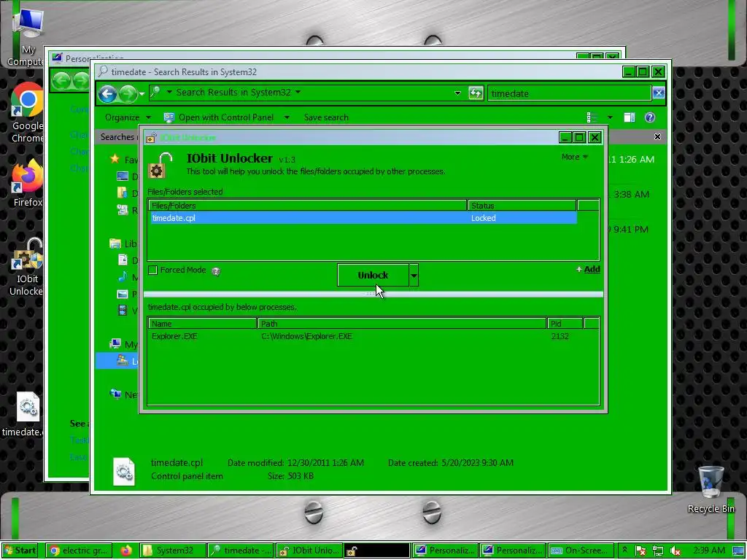
Task: Show hidden tray icons arrow
Action: pyautogui.click(x=624, y=550)
